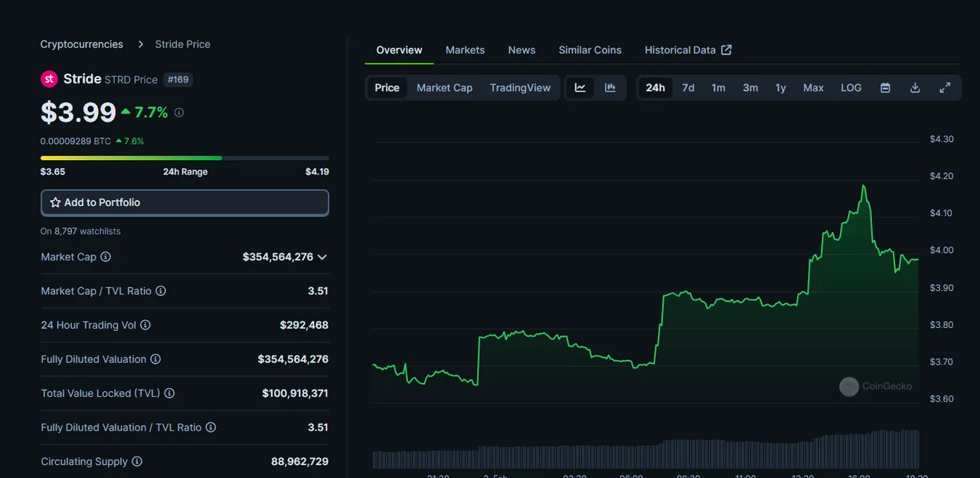Switch to line chart view icon
The width and height of the screenshot is (980, 478).
pos(580,87)
